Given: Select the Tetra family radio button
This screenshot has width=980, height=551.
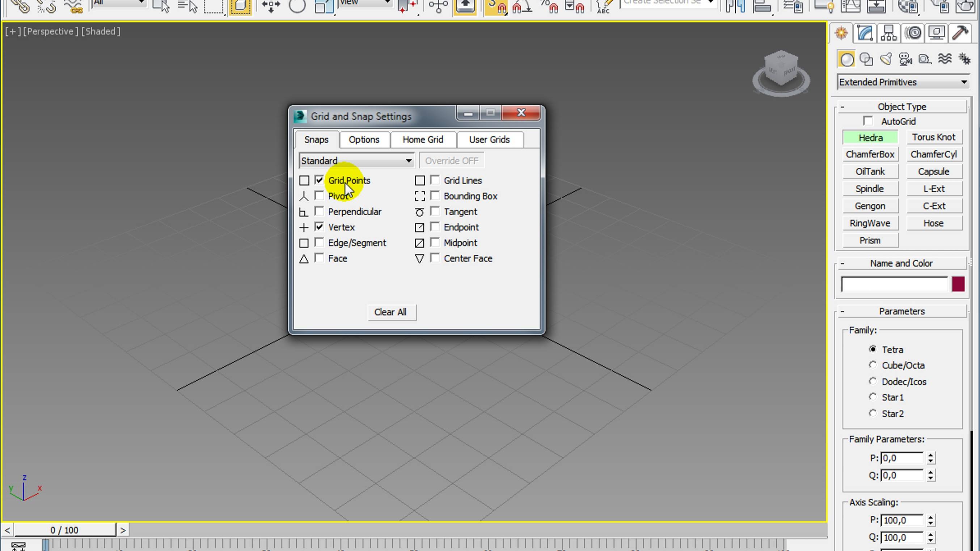Looking at the screenshot, I should (x=873, y=348).
